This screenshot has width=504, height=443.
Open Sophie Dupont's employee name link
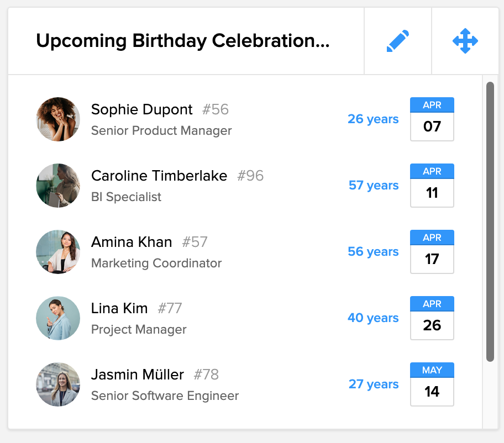[x=141, y=109]
